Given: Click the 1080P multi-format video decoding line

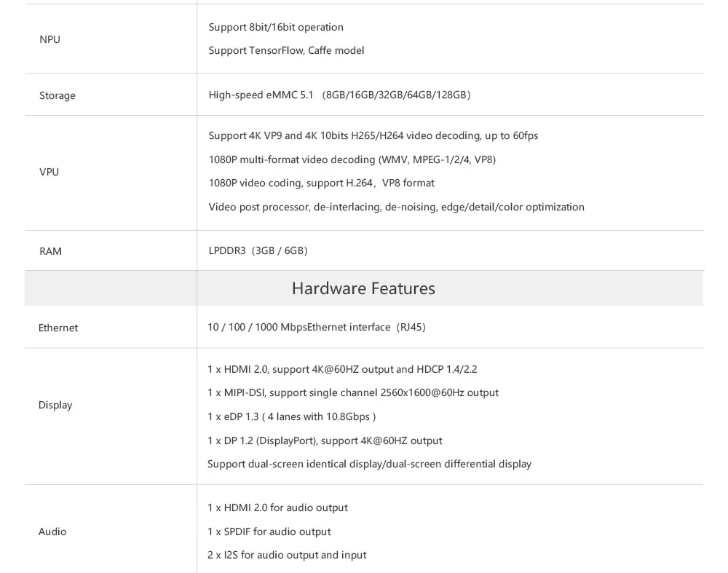Looking at the screenshot, I should [x=352, y=159].
